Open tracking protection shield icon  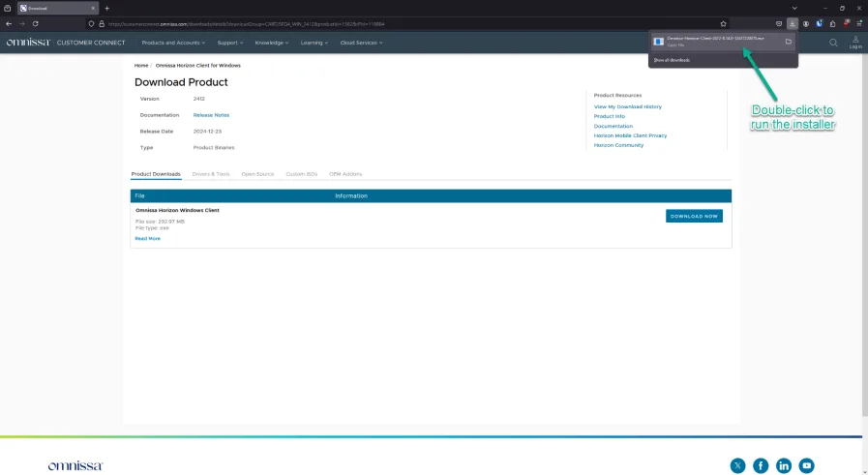click(x=91, y=24)
